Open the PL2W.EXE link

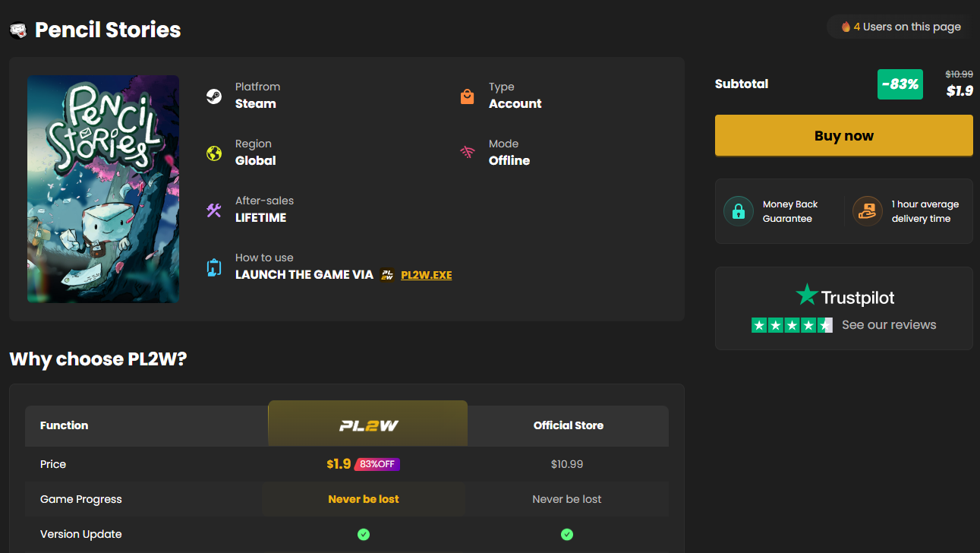pyautogui.click(x=426, y=275)
